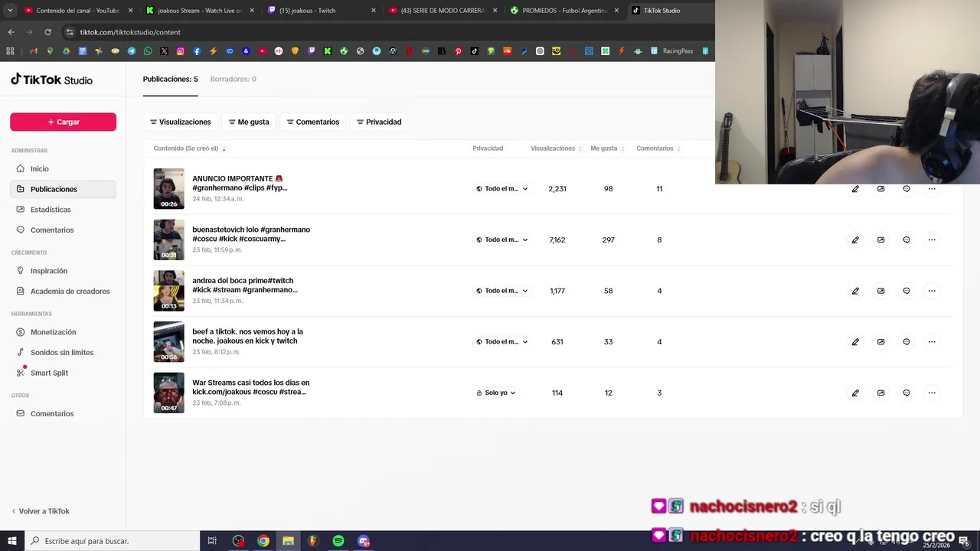Open Inspiración in sidebar
Image resolution: width=980 pixels, height=551 pixels.
63,271
